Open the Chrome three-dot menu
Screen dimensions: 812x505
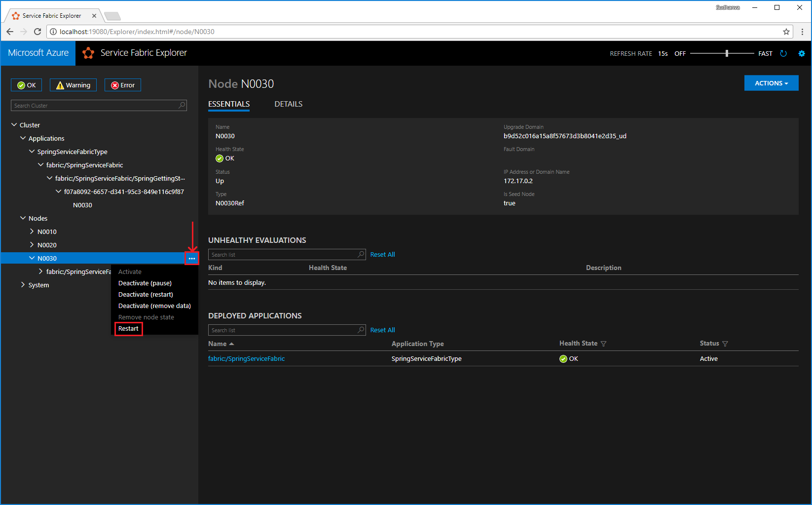click(803, 32)
